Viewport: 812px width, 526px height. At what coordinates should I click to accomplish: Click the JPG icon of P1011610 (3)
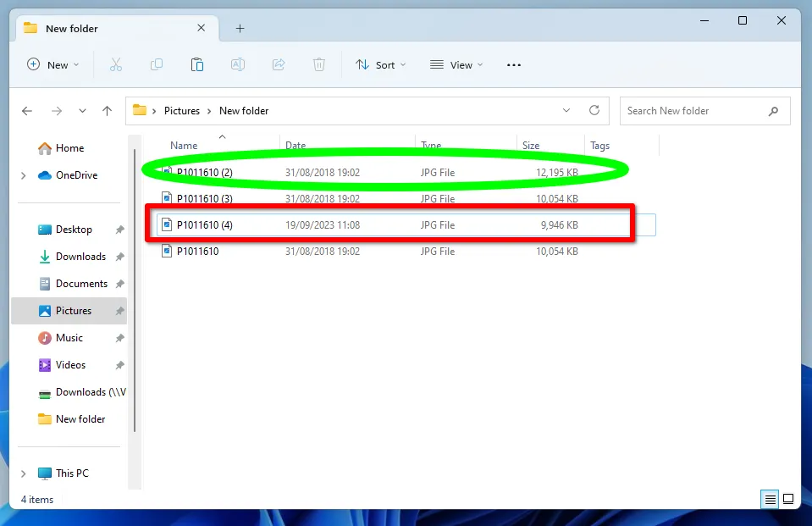click(x=167, y=198)
